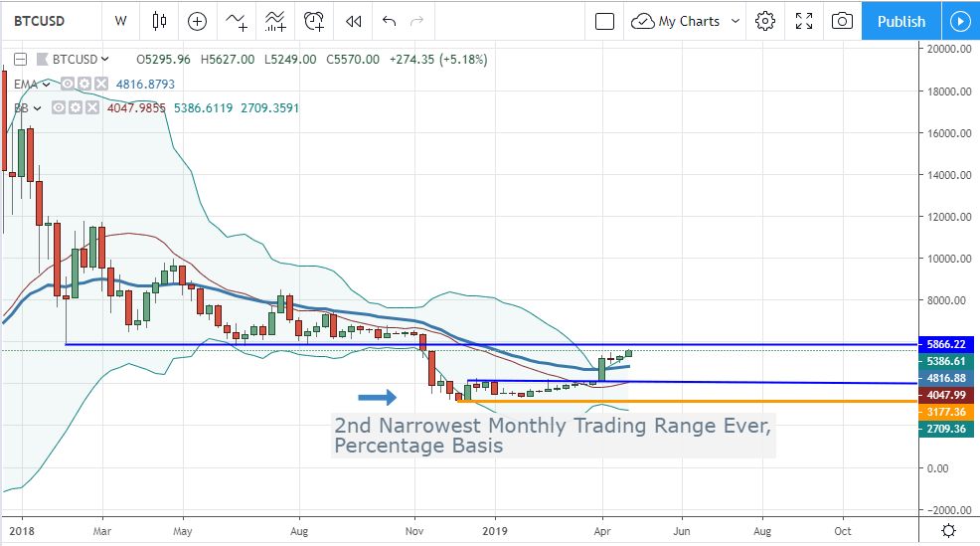
Task: Click the BTCUSD symbol search field
Action: (x=50, y=21)
